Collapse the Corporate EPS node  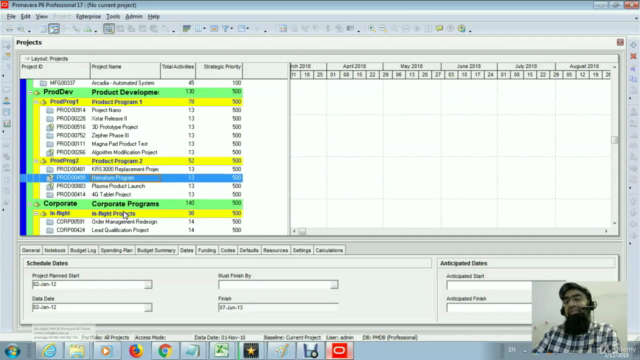click(x=30, y=204)
